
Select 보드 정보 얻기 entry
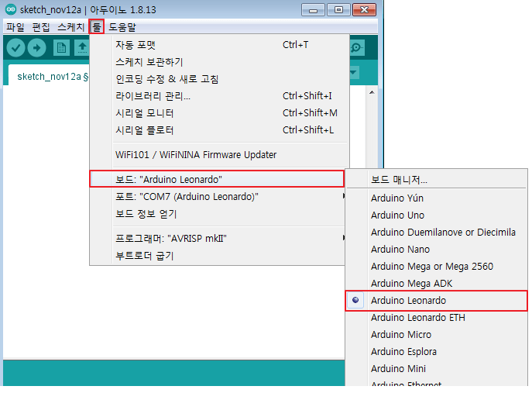click(x=218, y=214)
